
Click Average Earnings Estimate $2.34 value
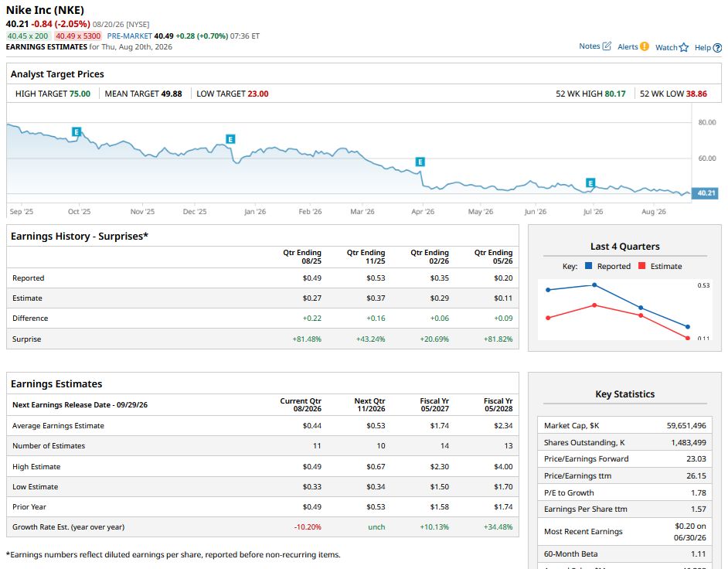503,426
